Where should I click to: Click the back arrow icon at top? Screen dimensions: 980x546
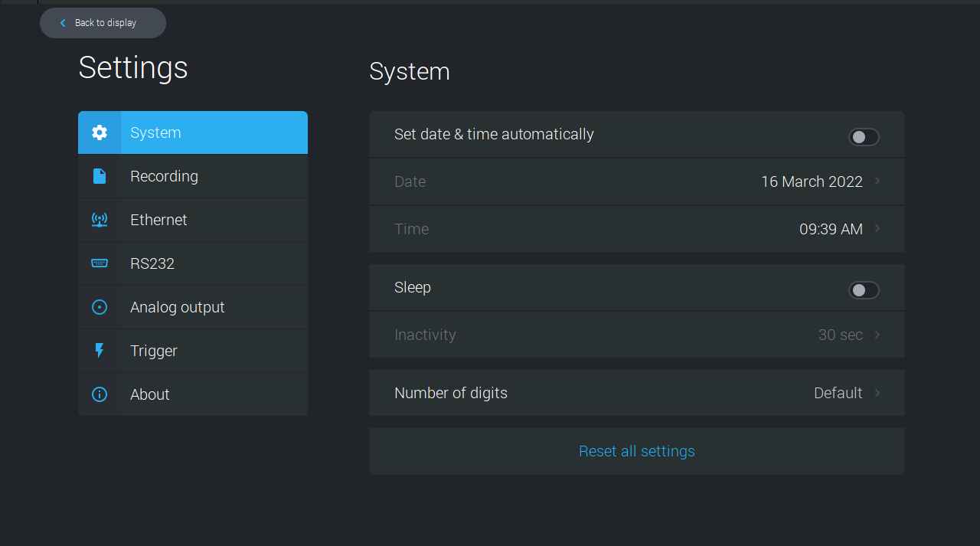63,23
